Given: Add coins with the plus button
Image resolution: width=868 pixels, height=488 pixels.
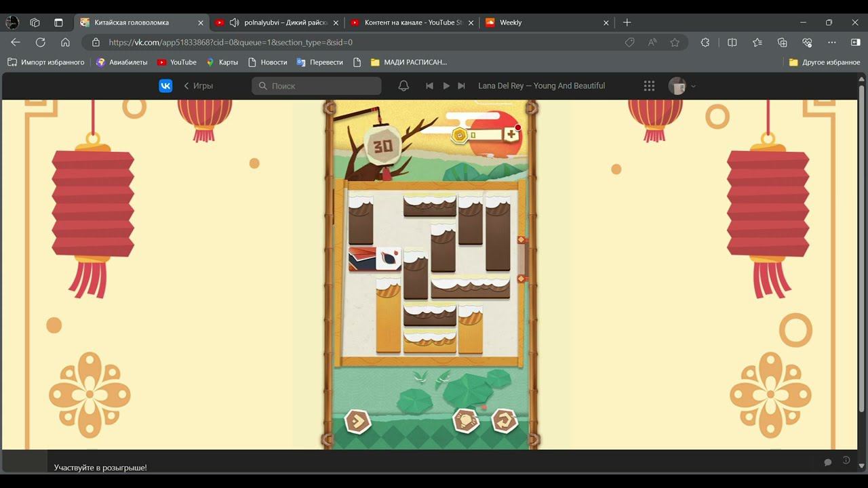Looking at the screenshot, I should [x=511, y=135].
